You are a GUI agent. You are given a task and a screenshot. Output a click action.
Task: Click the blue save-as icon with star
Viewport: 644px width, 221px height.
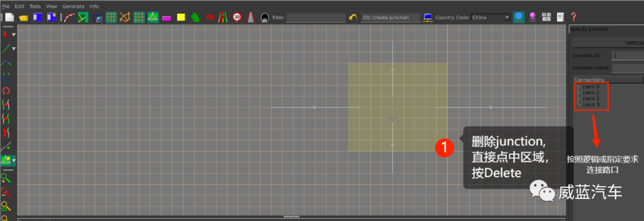(x=52, y=17)
